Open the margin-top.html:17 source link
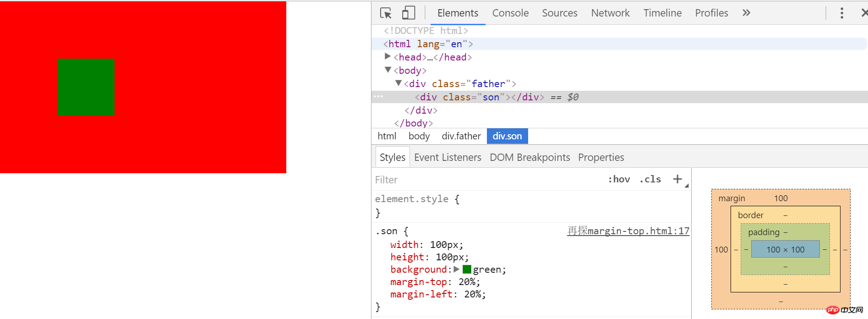 (x=628, y=231)
